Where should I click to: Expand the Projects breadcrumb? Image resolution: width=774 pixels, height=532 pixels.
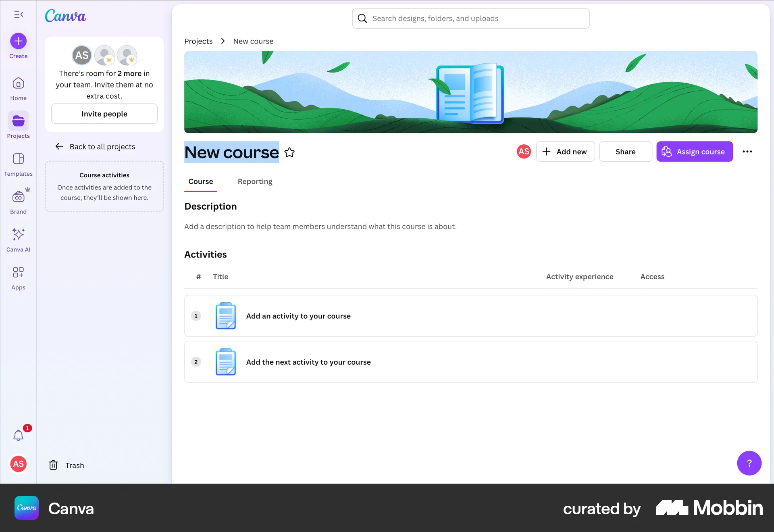coord(198,41)
